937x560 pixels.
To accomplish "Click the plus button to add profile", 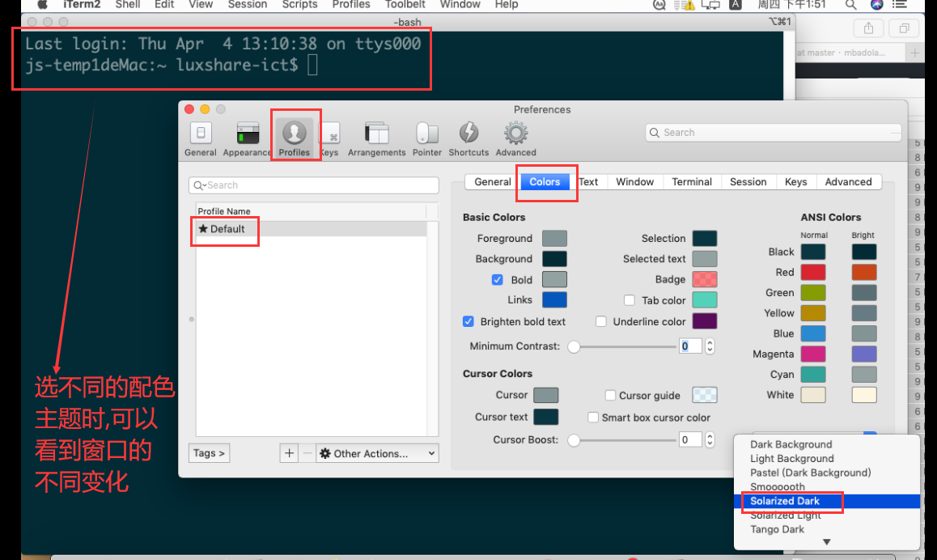I will (x=289, y=453).
